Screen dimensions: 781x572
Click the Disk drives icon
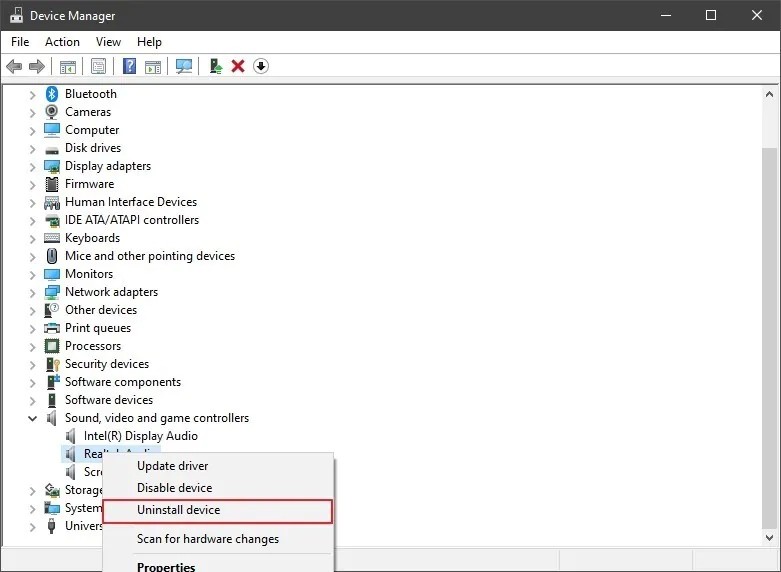click(52, 149)
